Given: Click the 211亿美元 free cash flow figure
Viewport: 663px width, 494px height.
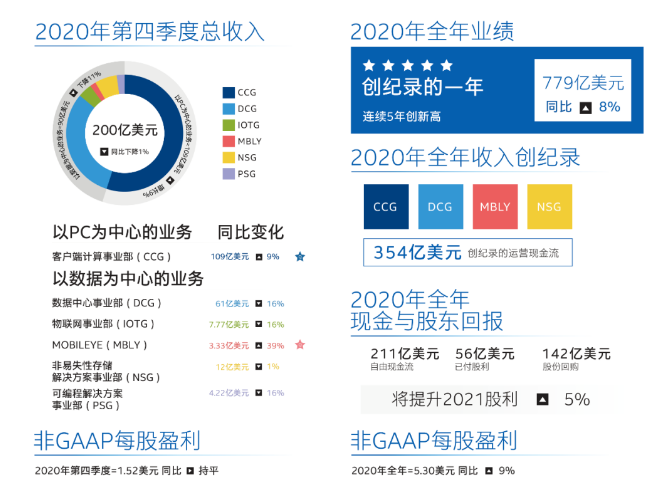Looking at the screenshot, I should [405, 354].
